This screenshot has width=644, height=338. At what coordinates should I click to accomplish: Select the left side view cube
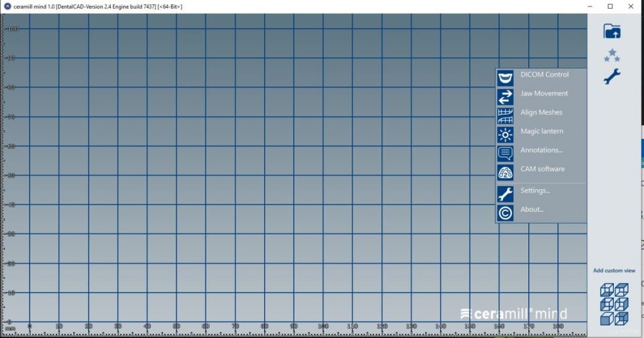pyautogui.click(x=606, y=305)
